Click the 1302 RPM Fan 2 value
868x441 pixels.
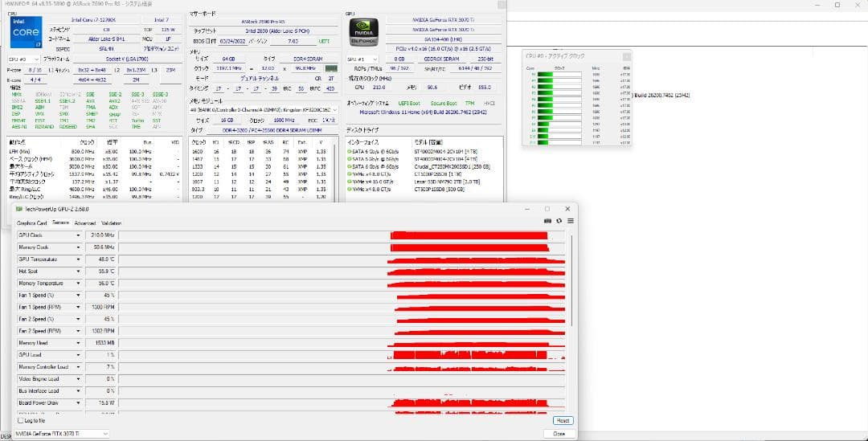[x=100, y=331]
